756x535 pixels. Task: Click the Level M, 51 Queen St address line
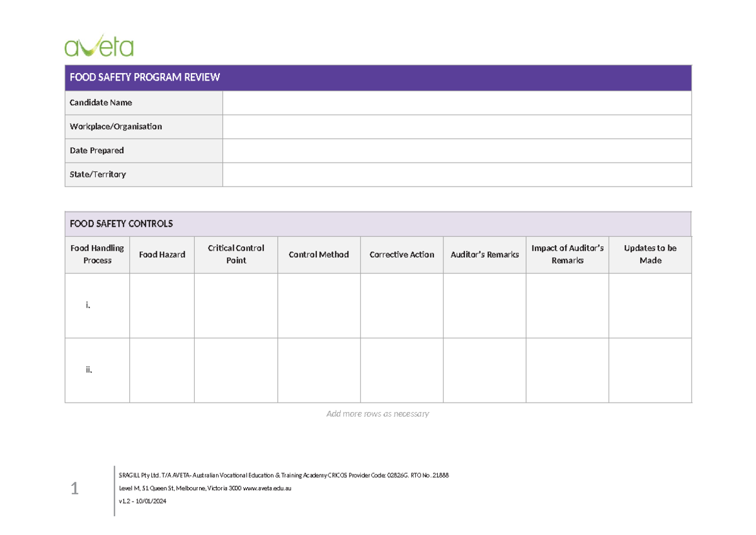coord(205,488)
